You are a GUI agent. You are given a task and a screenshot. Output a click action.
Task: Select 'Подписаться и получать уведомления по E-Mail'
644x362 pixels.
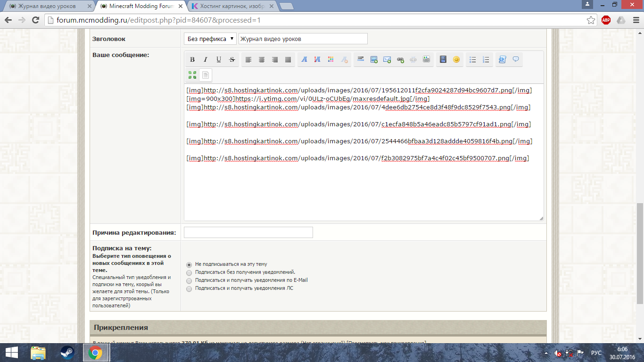(189, 280)
